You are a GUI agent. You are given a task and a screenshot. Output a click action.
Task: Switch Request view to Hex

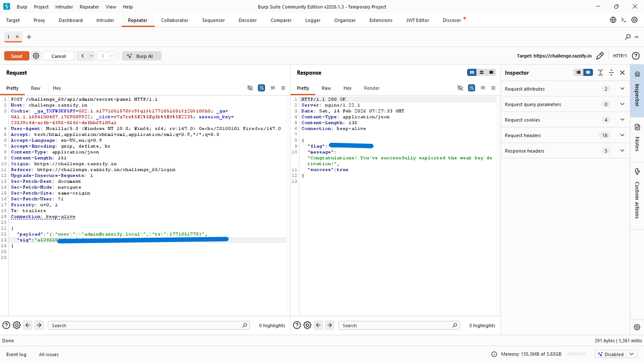[57, 88]
